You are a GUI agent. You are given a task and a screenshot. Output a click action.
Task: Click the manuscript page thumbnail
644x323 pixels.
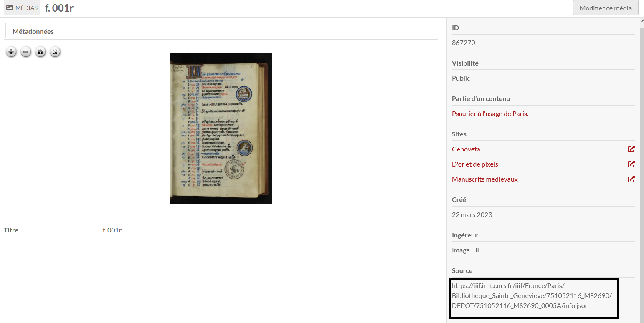tap(221, 128)
